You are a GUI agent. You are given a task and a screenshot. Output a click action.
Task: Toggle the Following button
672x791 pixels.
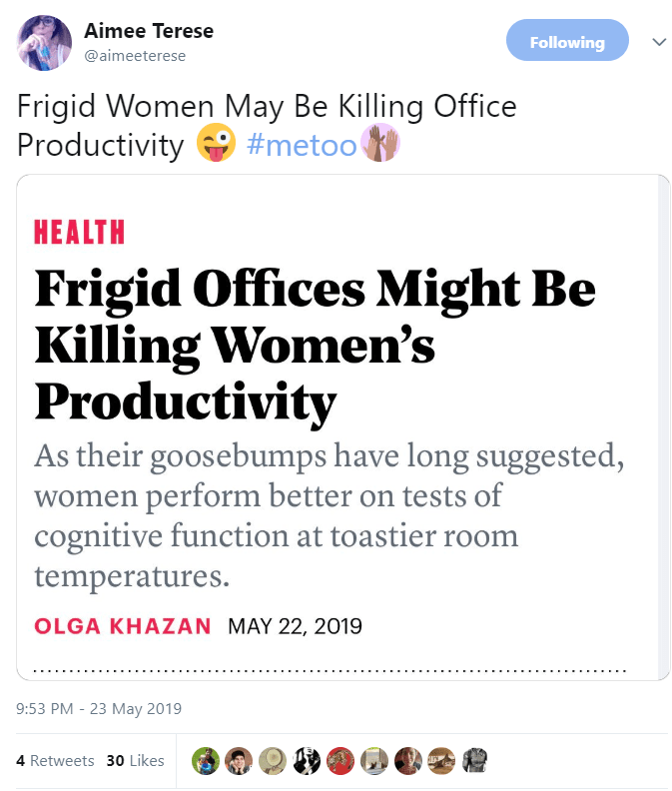point(567,42)
